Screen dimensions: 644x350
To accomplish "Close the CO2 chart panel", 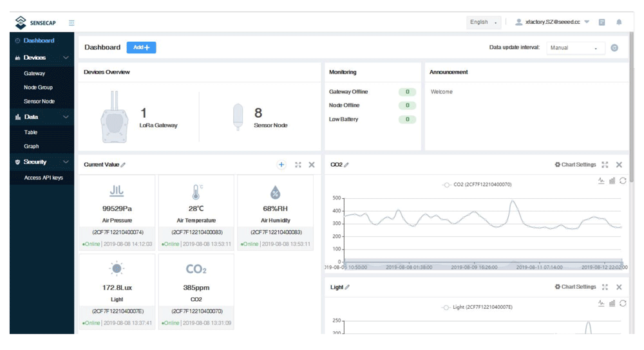I will (x=619, y=165).
